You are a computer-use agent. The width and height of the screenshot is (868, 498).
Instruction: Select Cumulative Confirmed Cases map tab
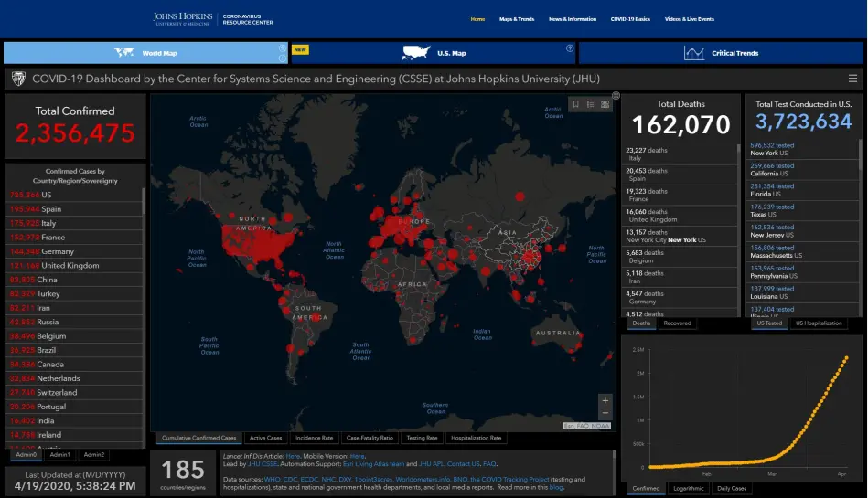pos(198,438)
